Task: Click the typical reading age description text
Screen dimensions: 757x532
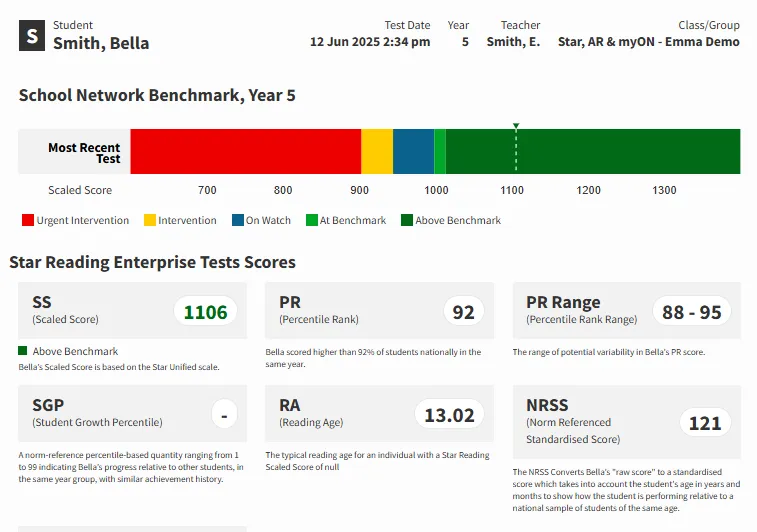Action: (377, 461)
